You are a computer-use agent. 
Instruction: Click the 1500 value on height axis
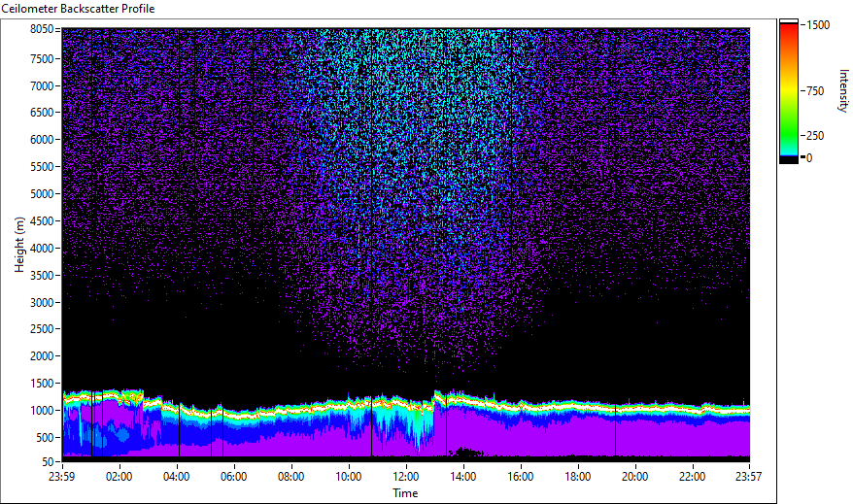click(x=42, y=384)
